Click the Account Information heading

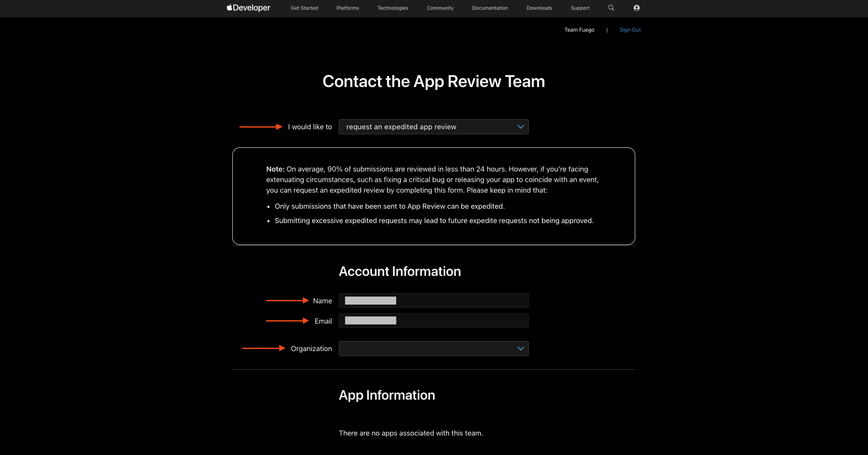click(x=400, y=271)
